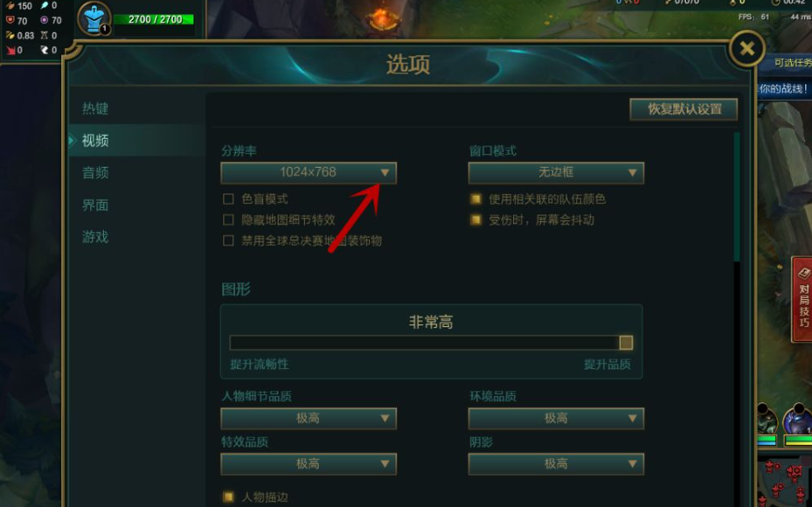Click the blue champion portrait icon
This screenshot has width=812, height=507.
94,19
